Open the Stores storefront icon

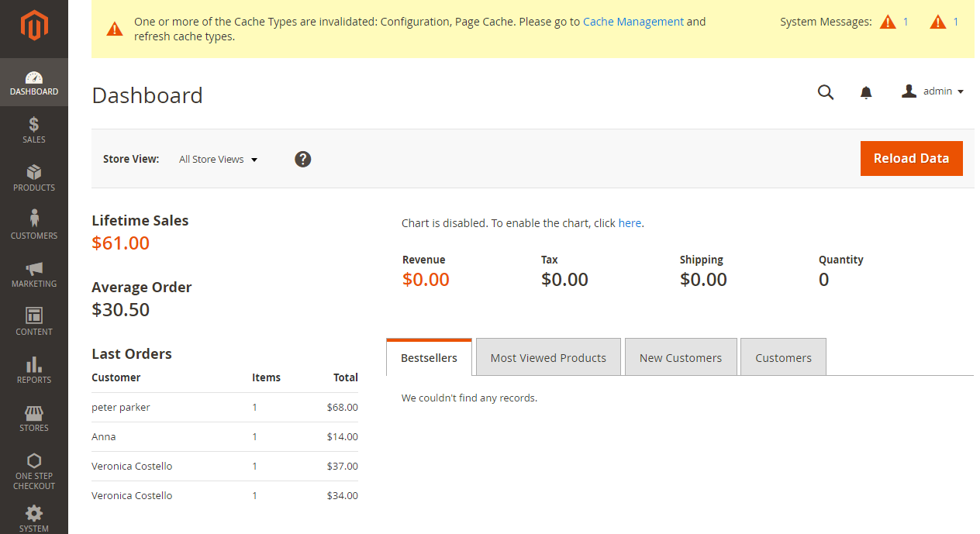(34, 412)
